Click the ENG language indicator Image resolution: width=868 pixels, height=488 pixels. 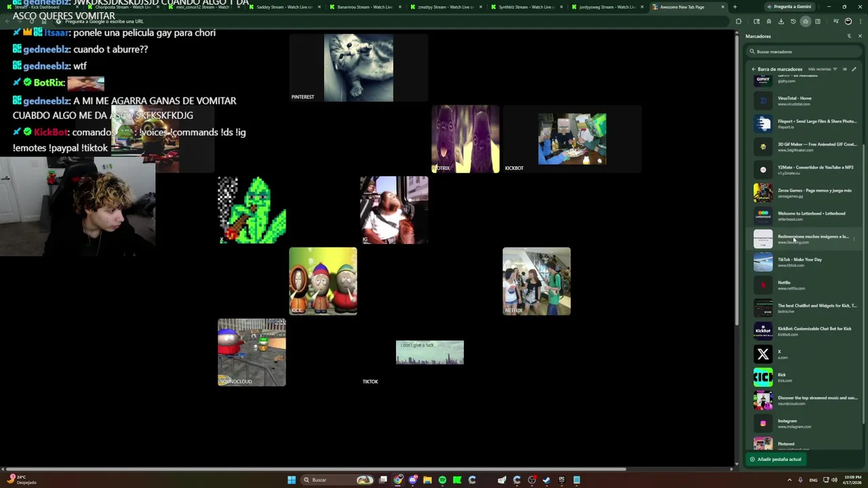coord(813,480)
